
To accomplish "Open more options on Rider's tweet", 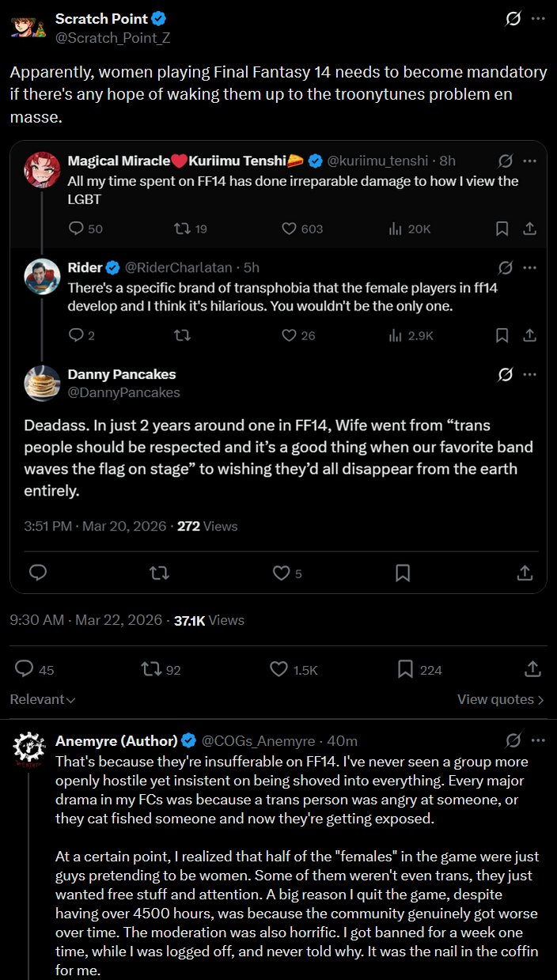I will 530,267.
